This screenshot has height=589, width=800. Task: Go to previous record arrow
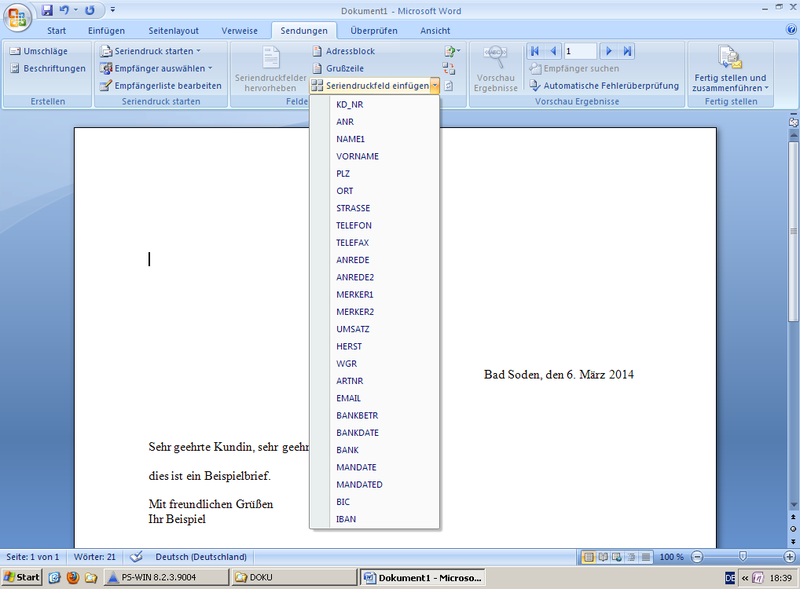click(553, 51)
